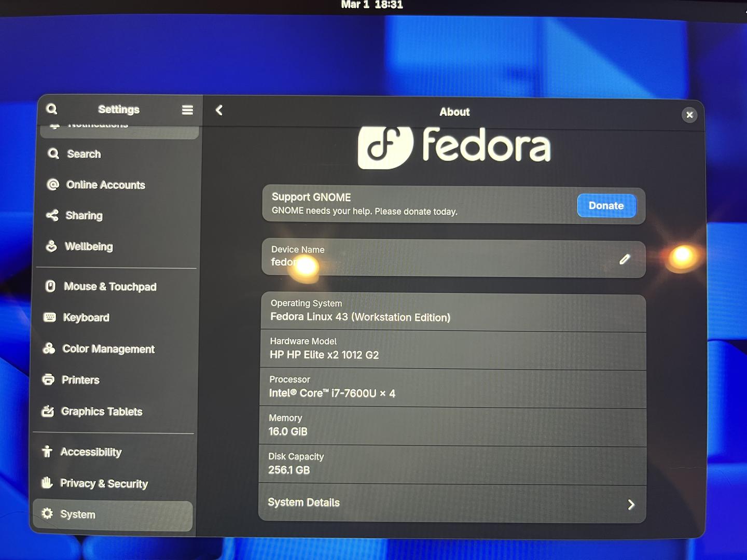Click the Color Management icon

click(x=49, y=348)
